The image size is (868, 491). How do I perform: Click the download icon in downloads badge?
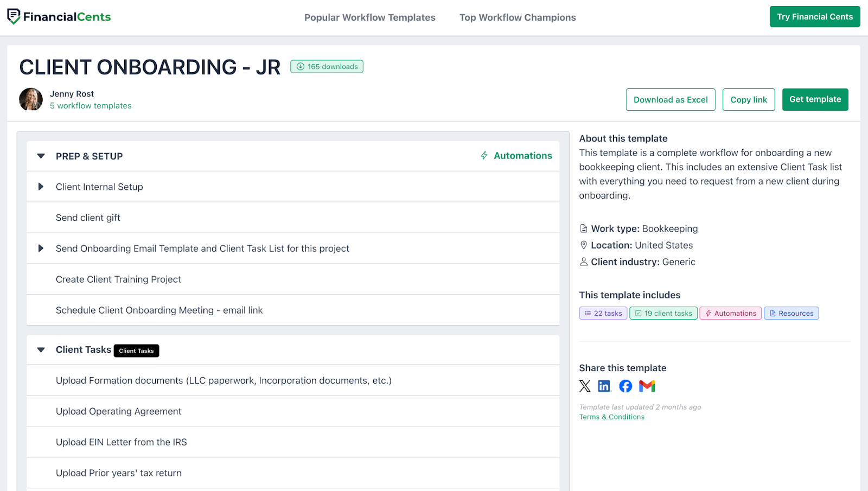coord(300,67)
